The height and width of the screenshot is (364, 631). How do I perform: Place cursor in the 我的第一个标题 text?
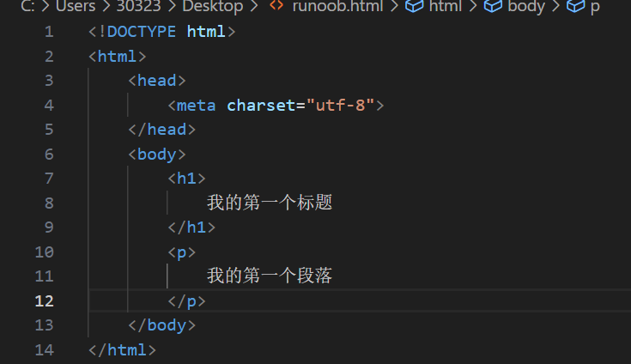[270, 203]
